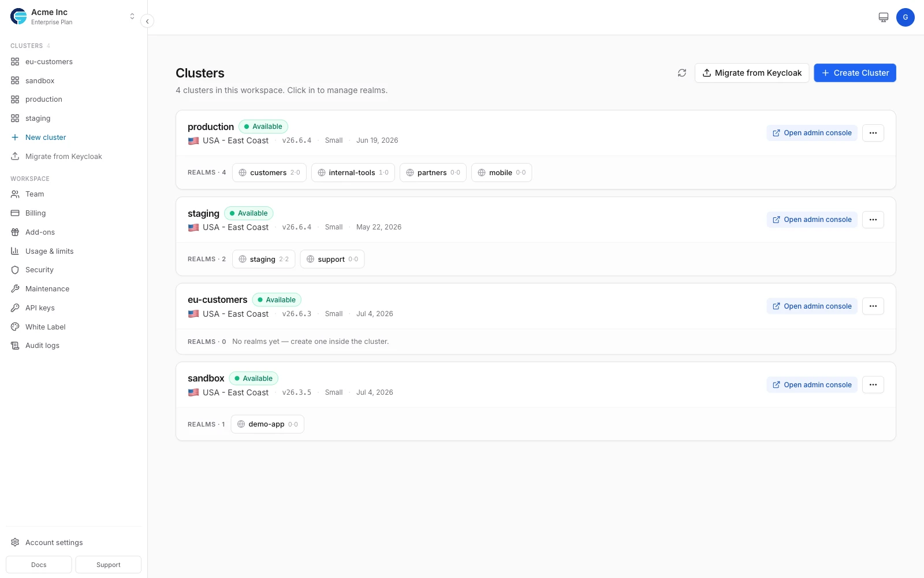
Task: Open staging cluster in sidebar
Action: pyautogui.click(x=74, y=118)
